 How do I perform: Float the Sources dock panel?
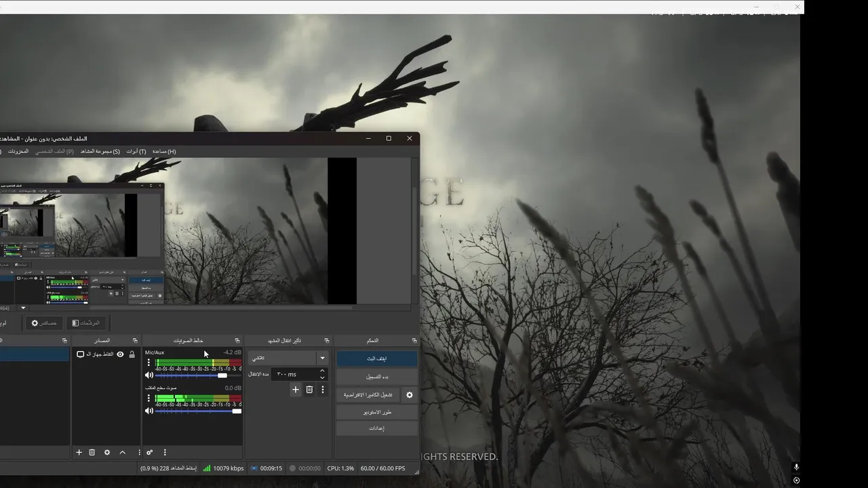[x=136, y=340]
